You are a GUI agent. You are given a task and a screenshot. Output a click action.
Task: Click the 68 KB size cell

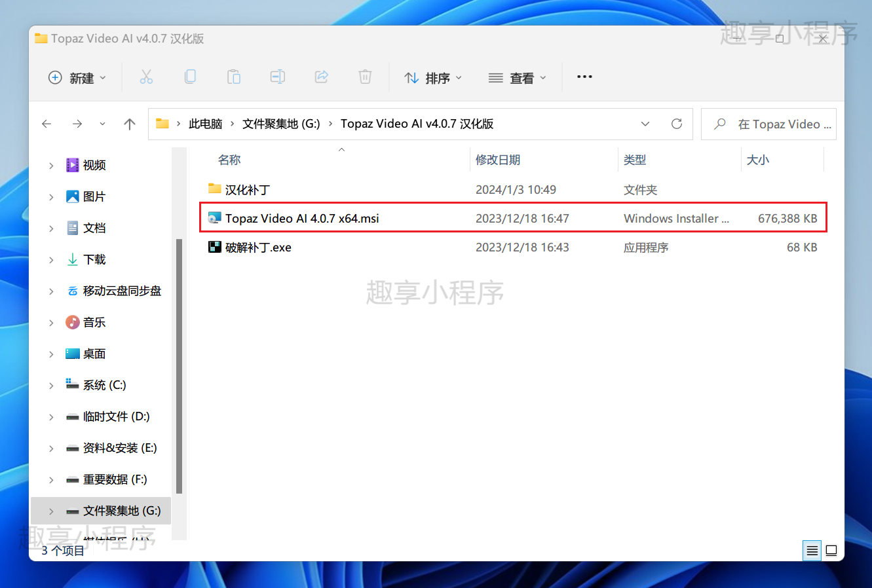[x=802, y=248]
